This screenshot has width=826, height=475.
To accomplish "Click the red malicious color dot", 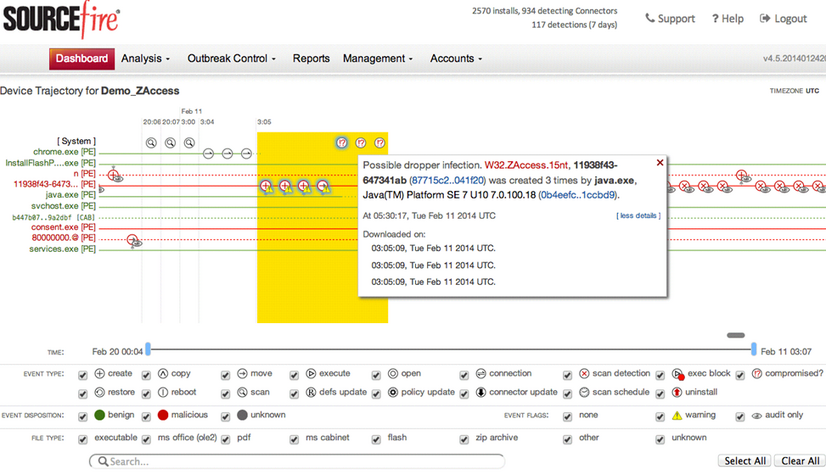I will coord(163,415).
